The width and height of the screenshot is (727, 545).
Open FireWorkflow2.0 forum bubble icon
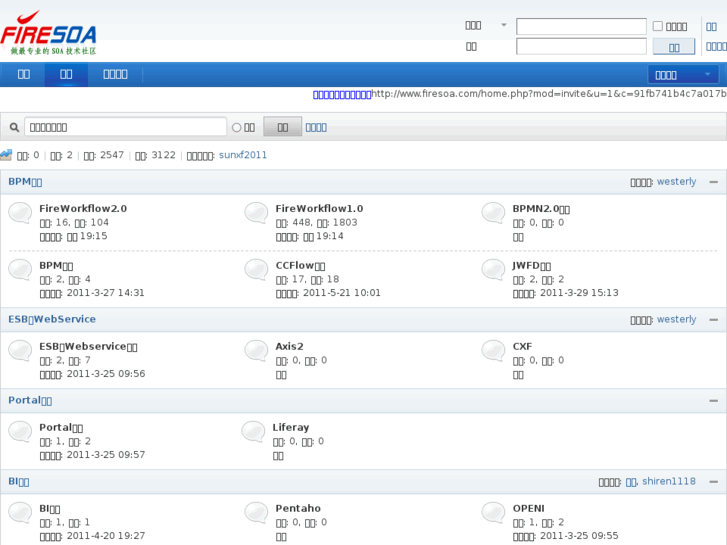coord(20,213)
